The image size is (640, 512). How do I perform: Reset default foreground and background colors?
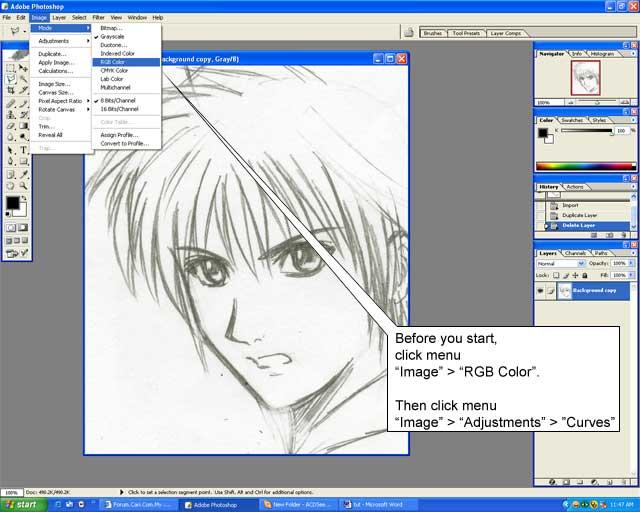coord(8,214)
